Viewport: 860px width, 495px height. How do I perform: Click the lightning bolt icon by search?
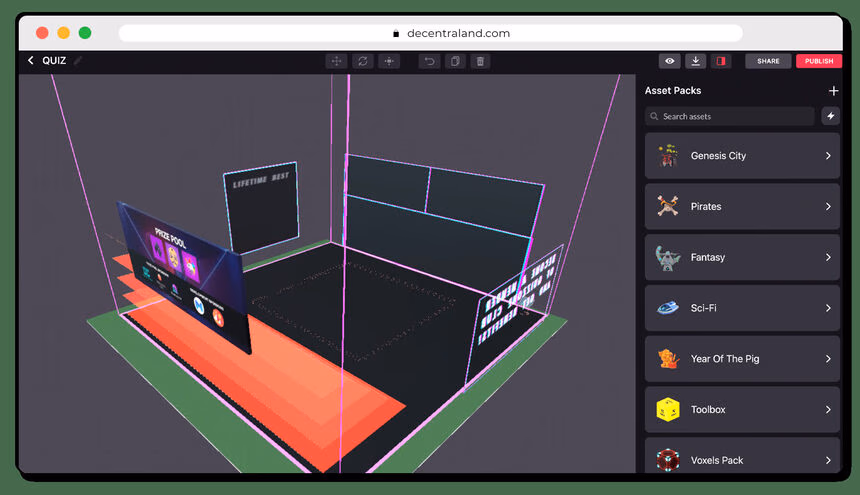point(830,116)
